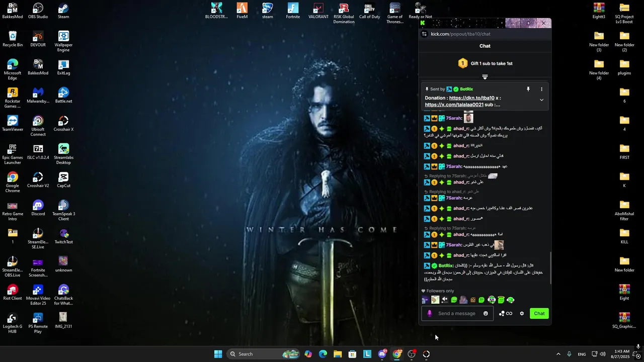
Task: Click 7Sarah username next to عربيه message
Action: coord(453,198)
